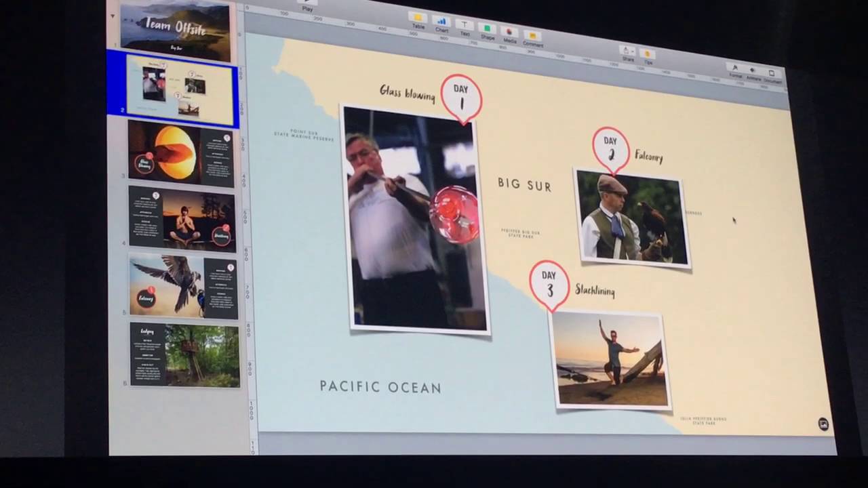Select the 'PACIFIC OCEAN' map text
Image resolution: width=868 pixels, height=488 pixels.
click(x=380, y=387)
